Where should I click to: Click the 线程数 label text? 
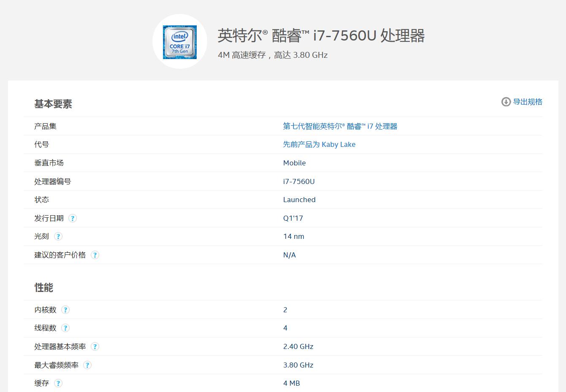pyautogui.click(x=45, y=328)
